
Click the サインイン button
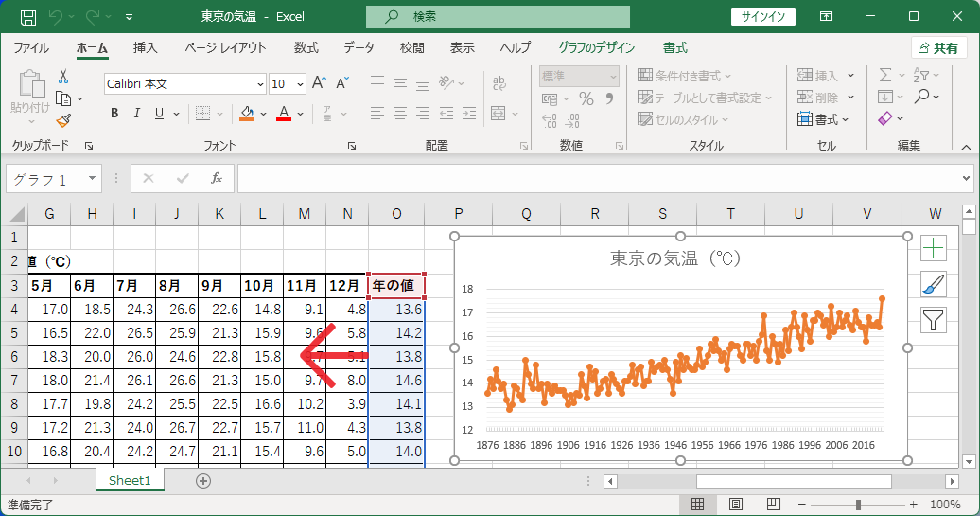(763, 17)
